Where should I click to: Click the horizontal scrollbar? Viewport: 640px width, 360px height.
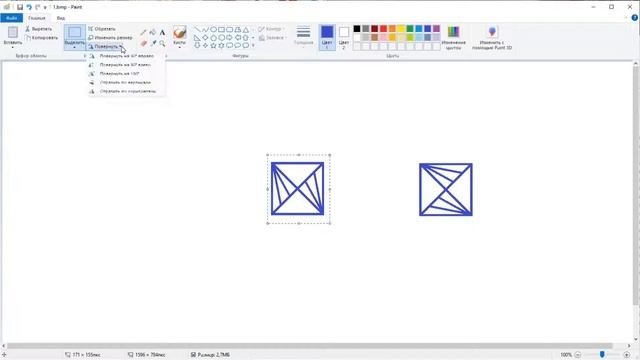click(309, 346)
